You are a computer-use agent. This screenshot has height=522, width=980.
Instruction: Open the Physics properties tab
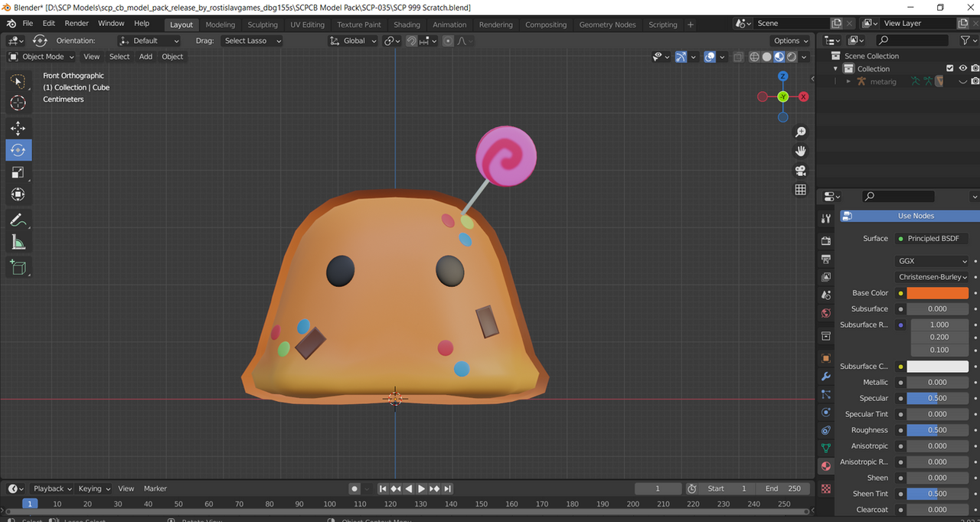pos(826,412)
